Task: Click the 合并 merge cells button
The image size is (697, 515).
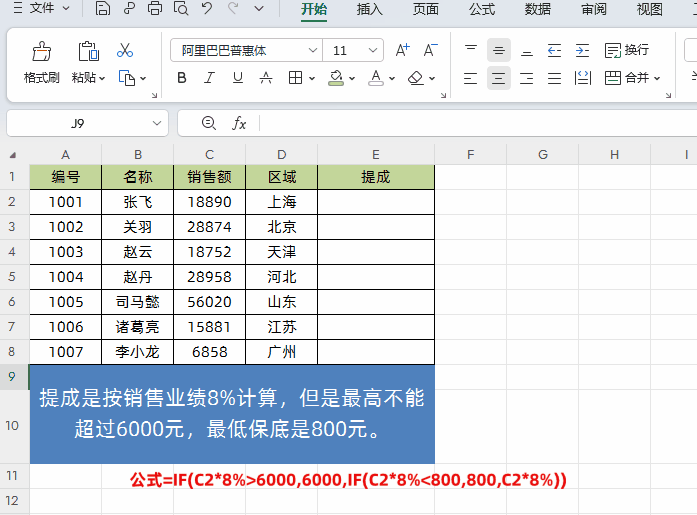Action: click(x=627, y=78)
